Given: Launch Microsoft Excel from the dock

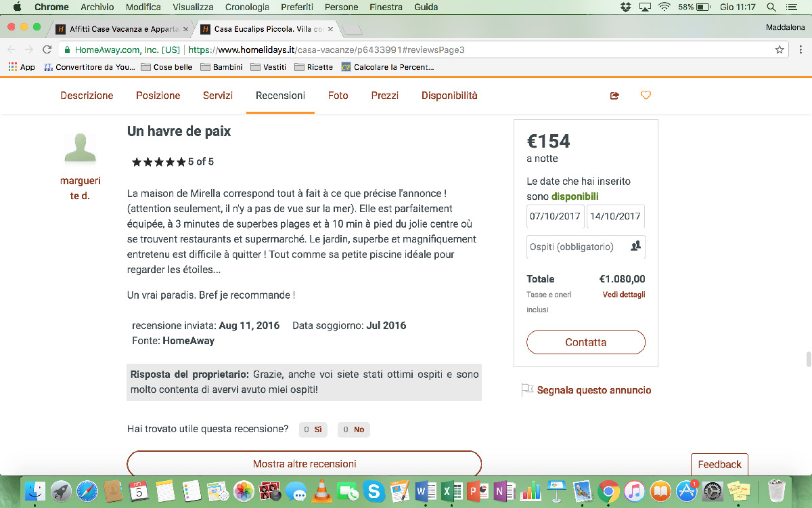Looking at the screenshot, I should [x=452, y=490].
